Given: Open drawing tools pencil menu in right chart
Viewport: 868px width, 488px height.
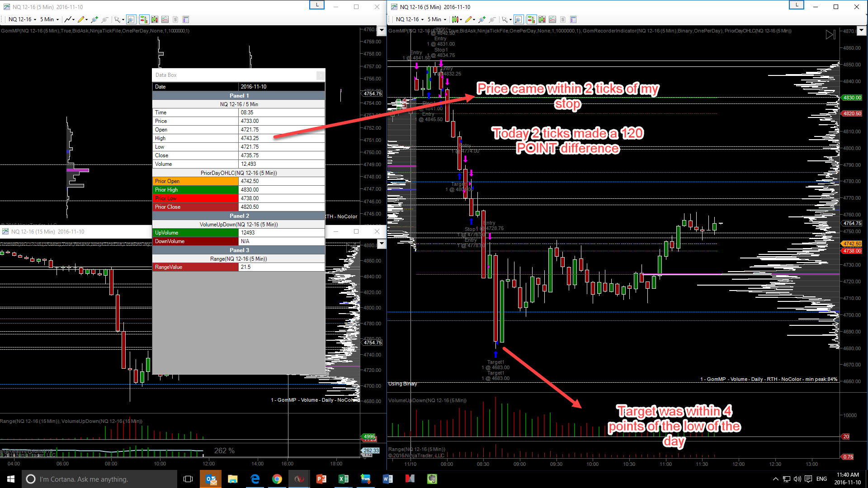Looking at the screenshot, I should (x=470, y=19).
